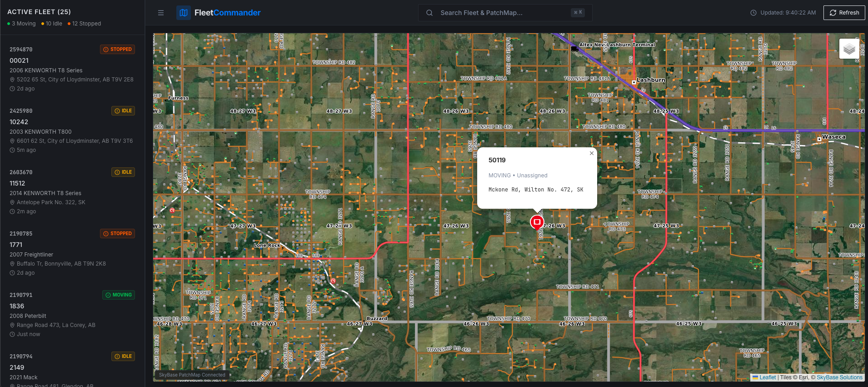Click the clock icon beside Updated time
868x387 pixels.
(x=753, y=13)
